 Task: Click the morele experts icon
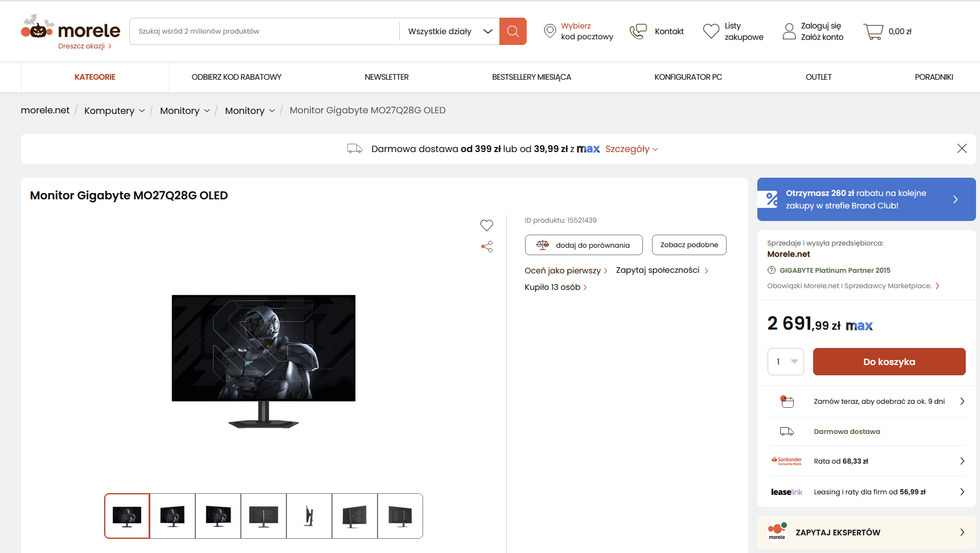click(x=777, y=531)
